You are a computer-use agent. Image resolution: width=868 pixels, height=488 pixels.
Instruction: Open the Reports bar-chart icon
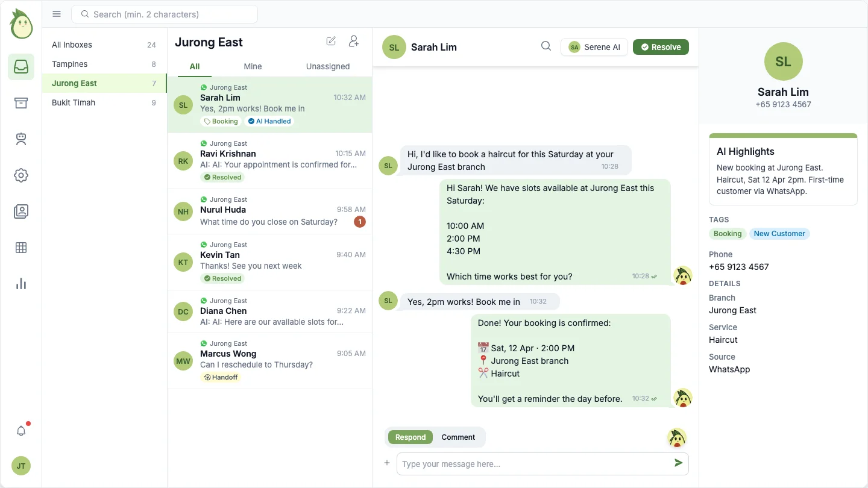tap(21, 284)
